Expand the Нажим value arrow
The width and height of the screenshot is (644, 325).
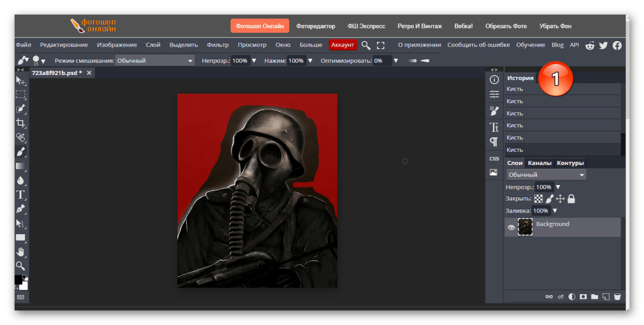(310, 60)
